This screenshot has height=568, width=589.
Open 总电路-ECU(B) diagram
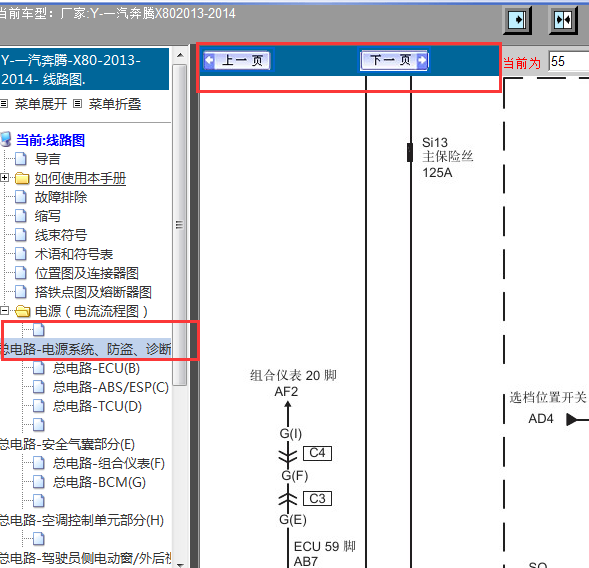click(96, 368)
